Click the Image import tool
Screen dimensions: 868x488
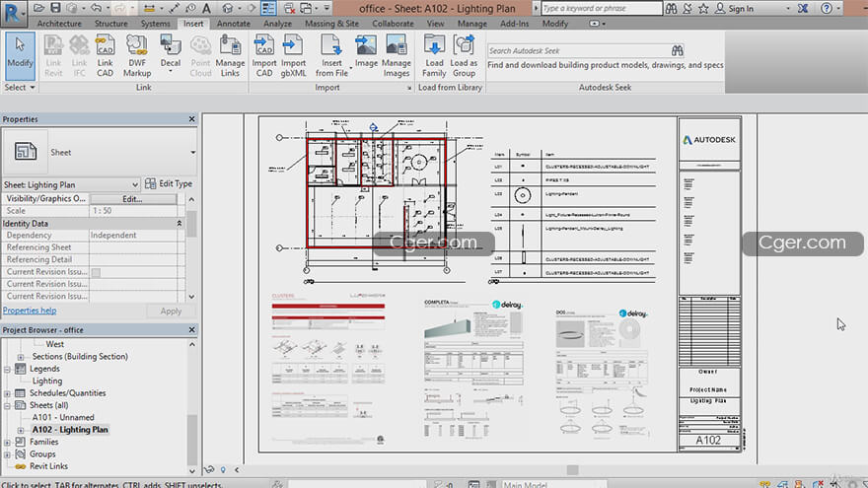[366, 51]
